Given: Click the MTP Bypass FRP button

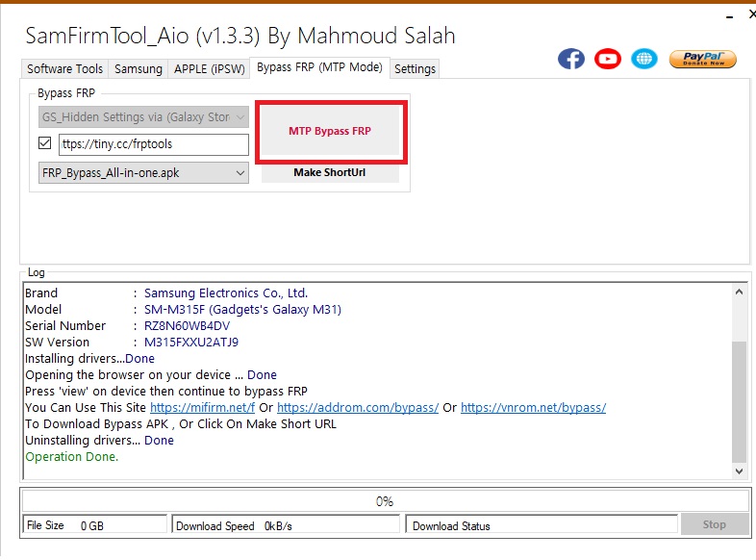Looking at the screenshot, I should (330, 131).
